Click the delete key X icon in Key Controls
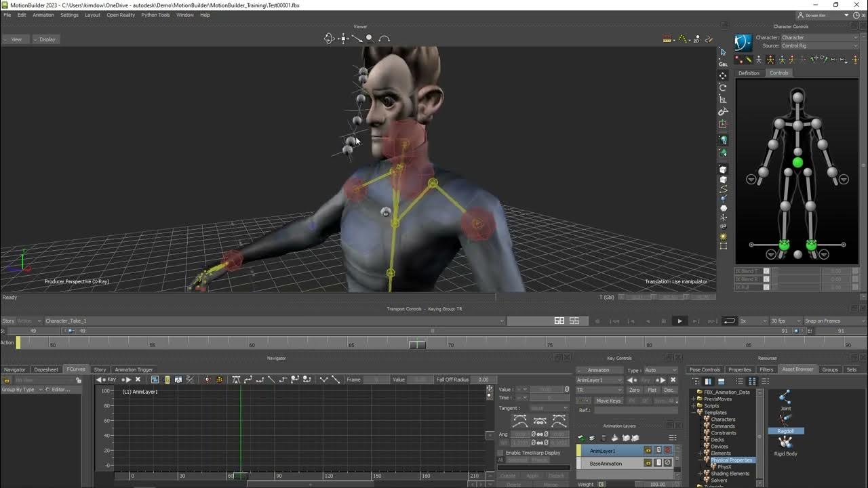Image resolution: width=868 pixels, height=488 pixels. pyautogui.click(x=673, y=380)
